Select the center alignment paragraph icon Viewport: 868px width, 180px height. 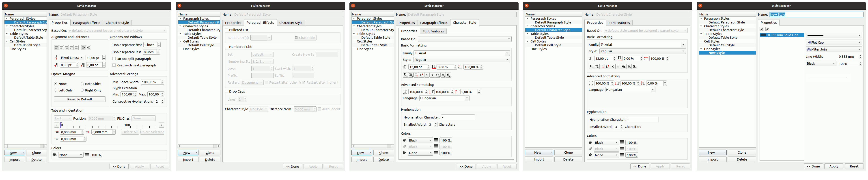tap(61, 48)
